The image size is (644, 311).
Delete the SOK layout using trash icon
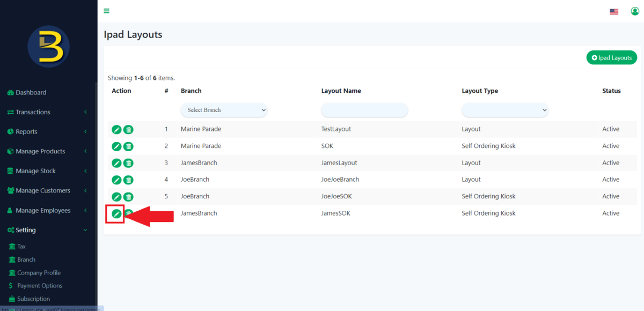click(128, 146)
